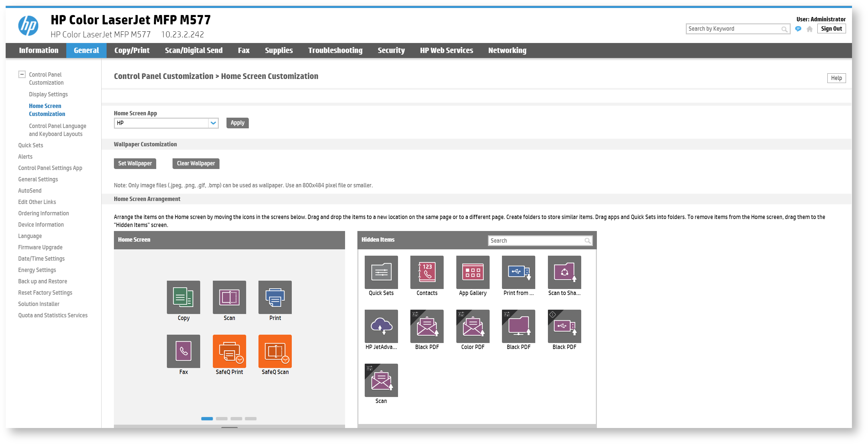This screenshot has width=868, height=444.
Task: Select the Scan to Sha... hidden icon
Action: point(565,272)
